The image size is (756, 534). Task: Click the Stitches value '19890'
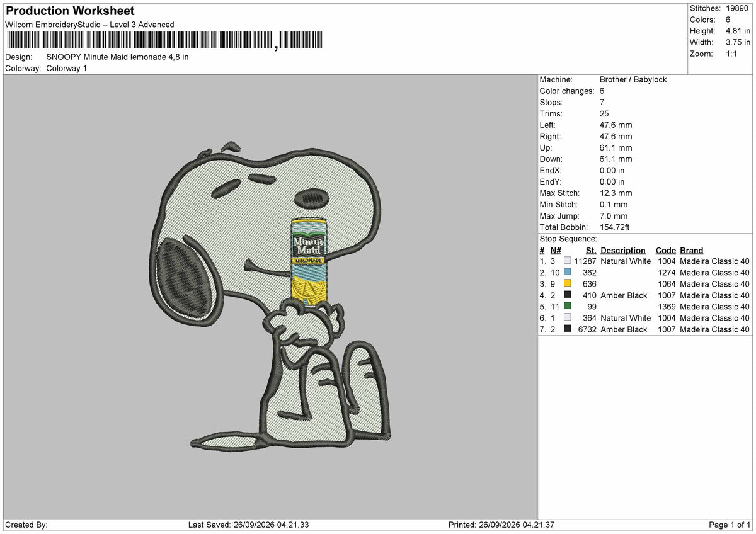click(738, 8)
